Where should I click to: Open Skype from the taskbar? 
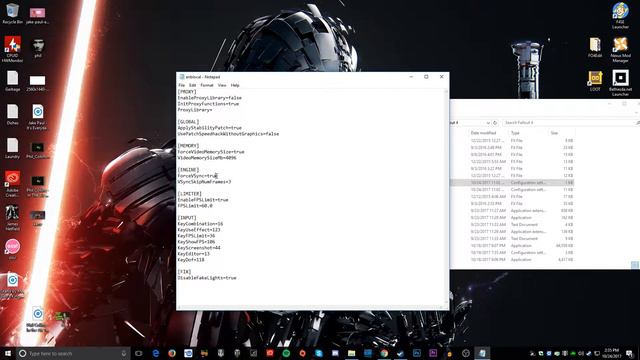[x=319, y=353]
